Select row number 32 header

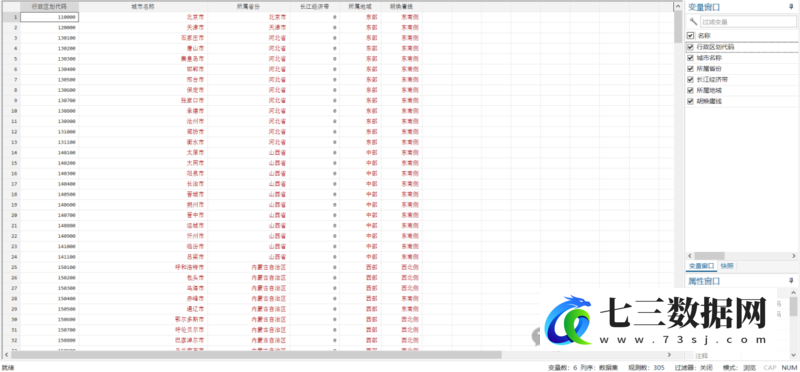[x=11, y=340]
